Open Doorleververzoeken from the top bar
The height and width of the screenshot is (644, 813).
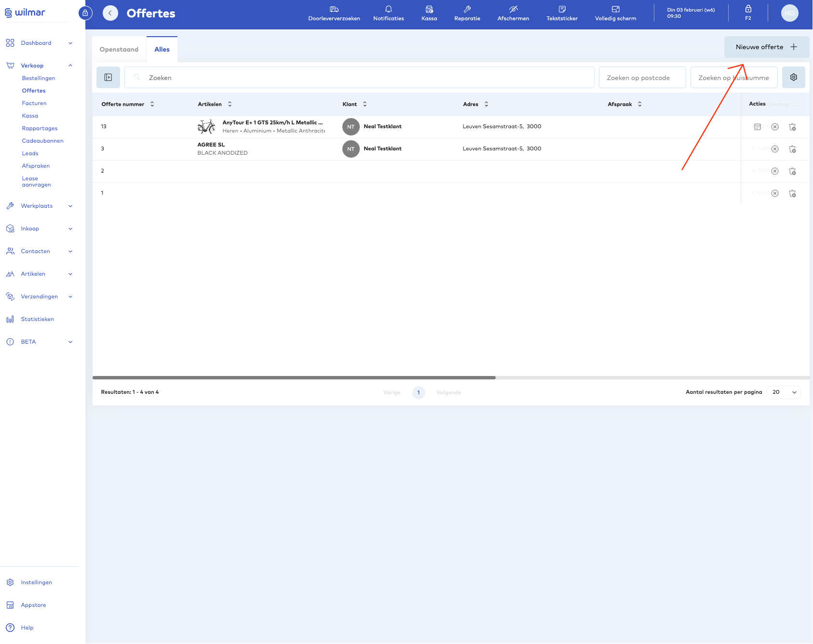(x=334, y=13)
